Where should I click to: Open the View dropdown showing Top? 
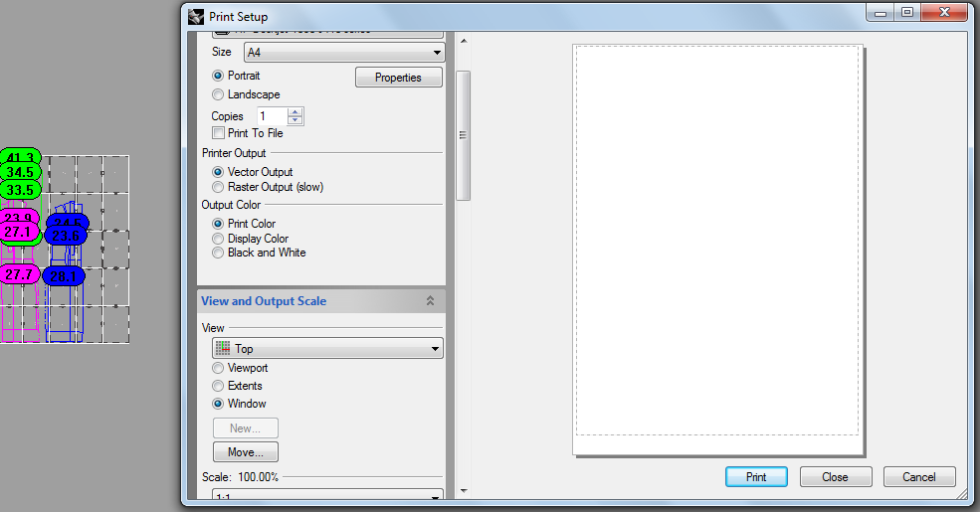point(327,348)
